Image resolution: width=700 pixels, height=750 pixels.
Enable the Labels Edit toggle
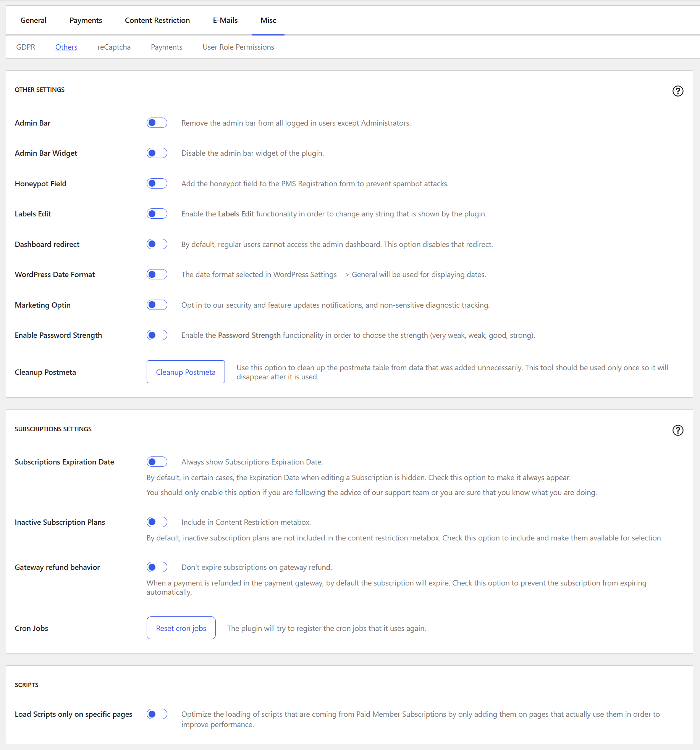coord(157,214)
